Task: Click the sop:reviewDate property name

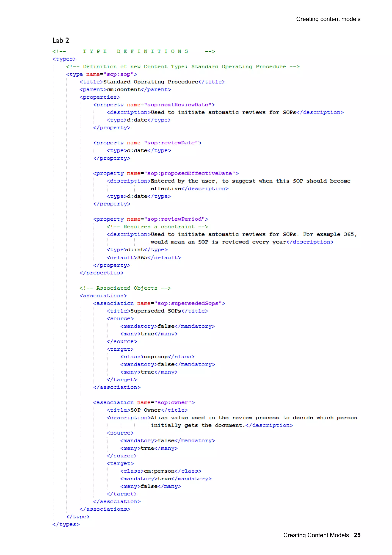Action: coord(171,143)
